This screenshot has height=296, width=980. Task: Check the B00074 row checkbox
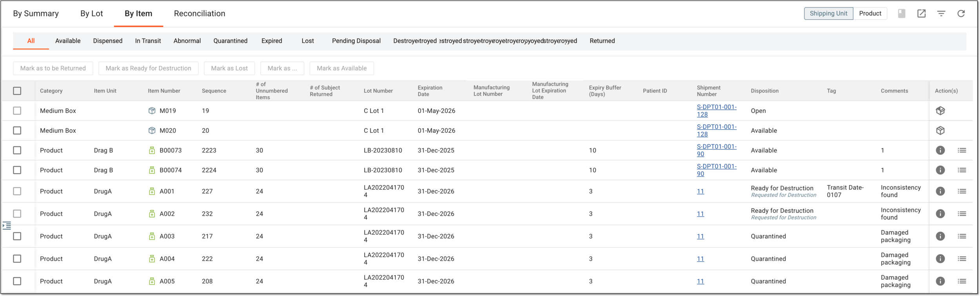(17, 170)
